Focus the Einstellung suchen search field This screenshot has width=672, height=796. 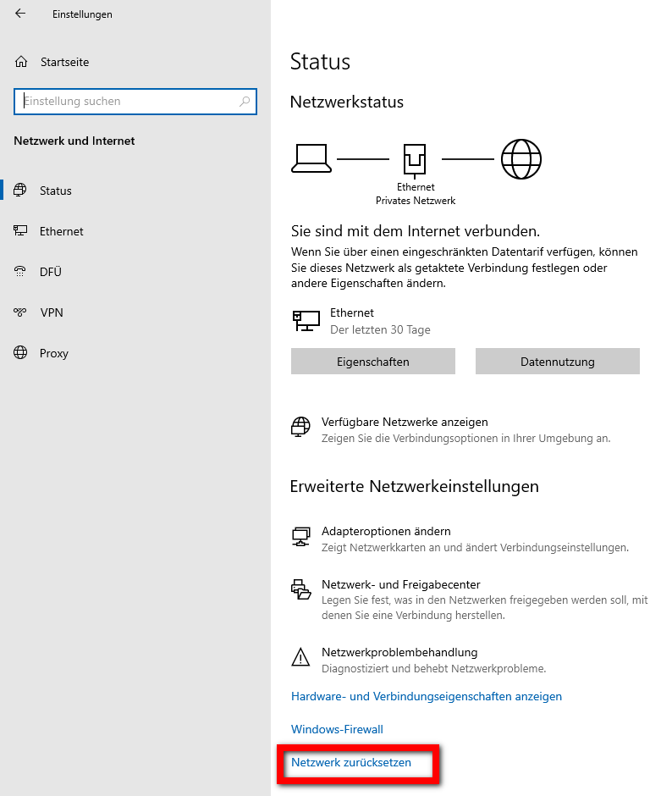point(135,101)
